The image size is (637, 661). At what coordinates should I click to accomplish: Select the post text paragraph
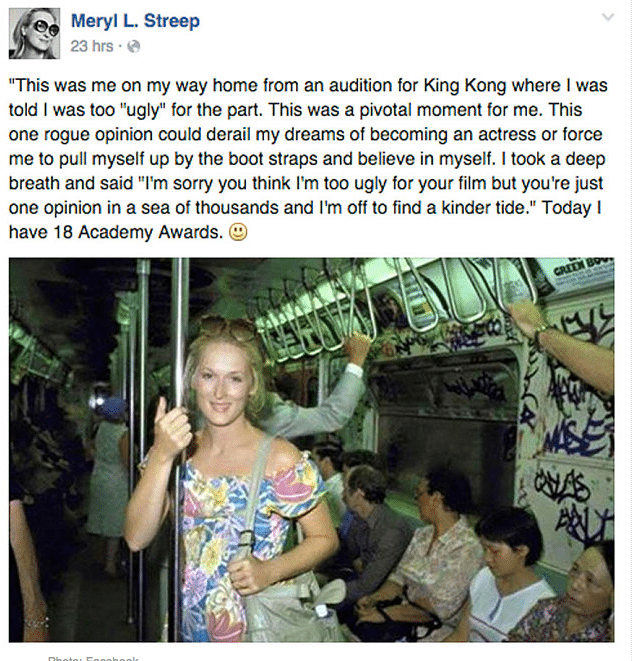(308, 159)
